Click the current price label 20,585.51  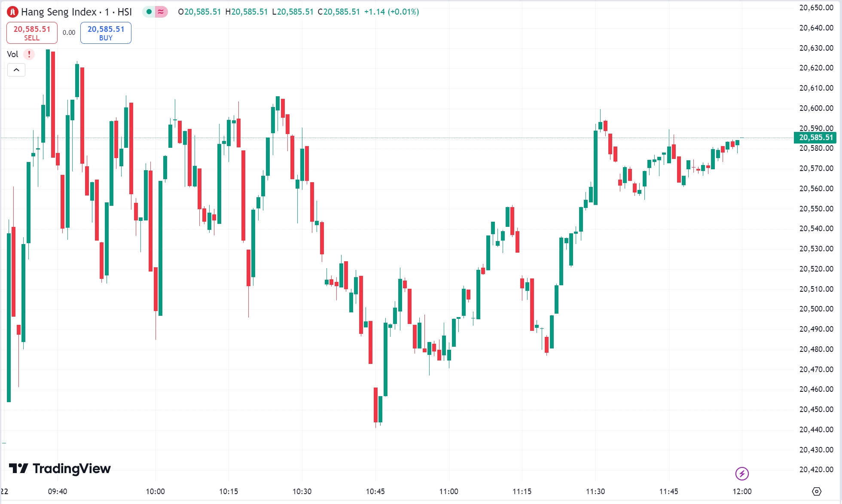(815, 138)
